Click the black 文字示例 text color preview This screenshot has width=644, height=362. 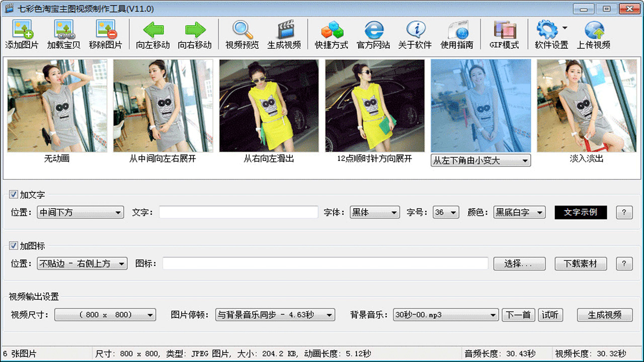(581, 212)
